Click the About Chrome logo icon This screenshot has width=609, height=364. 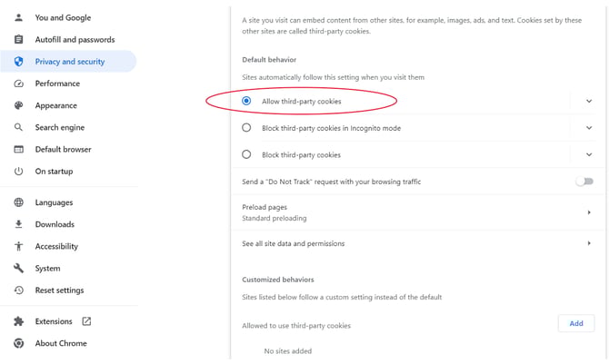pyautogui.click(x=18, y=343)
